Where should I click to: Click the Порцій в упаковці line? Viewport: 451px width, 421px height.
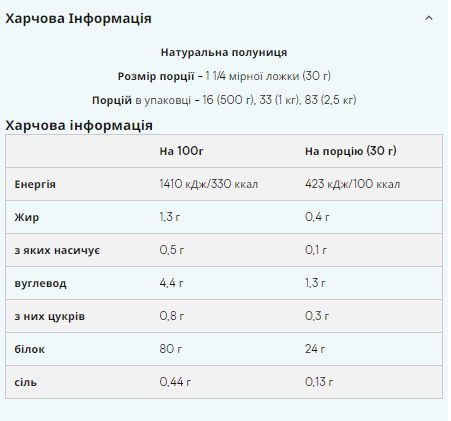224,100
